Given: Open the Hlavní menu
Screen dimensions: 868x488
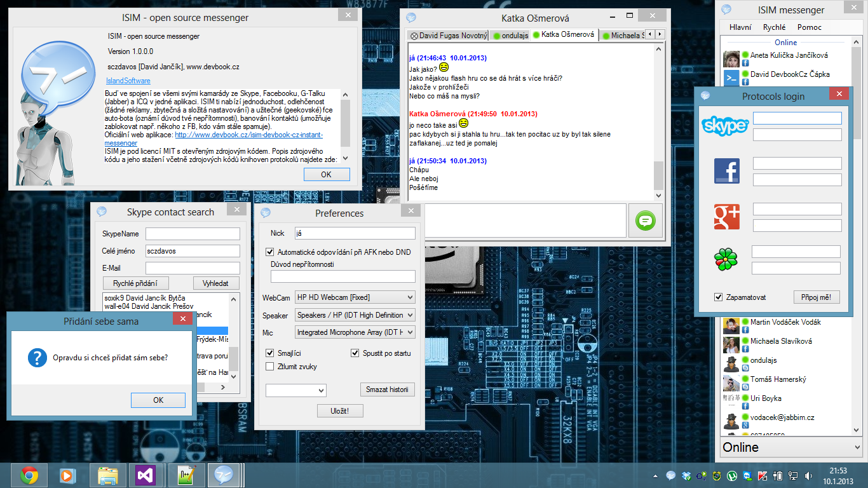Looking at the screenshot, I should pos(740,27).
